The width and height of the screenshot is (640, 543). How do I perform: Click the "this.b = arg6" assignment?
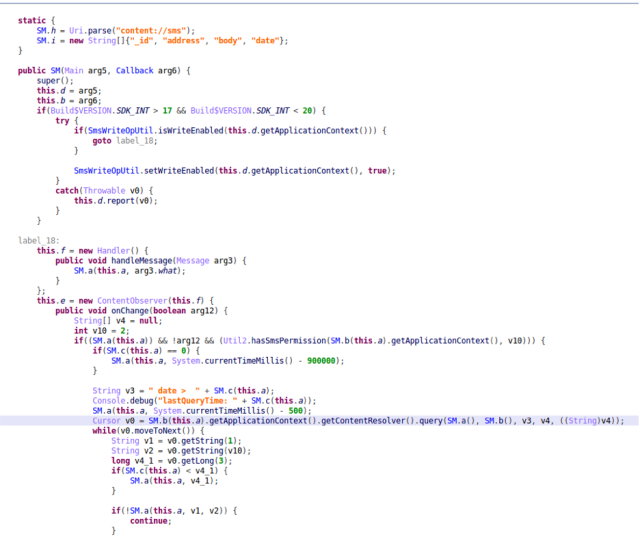coord(69,100)
